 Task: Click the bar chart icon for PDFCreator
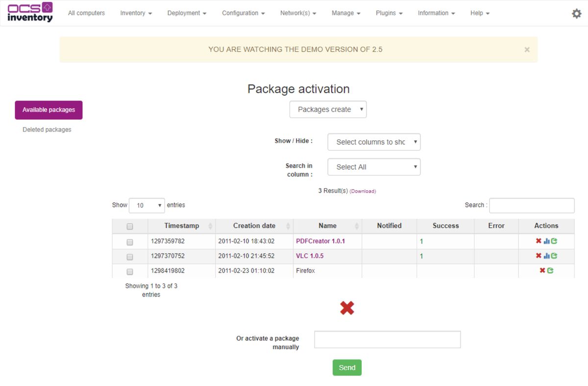click(546, 241)
